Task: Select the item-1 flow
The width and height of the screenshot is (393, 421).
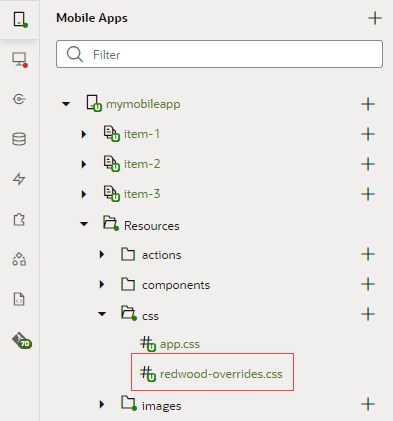Action: pyautogui.click(x=142, y=134)
